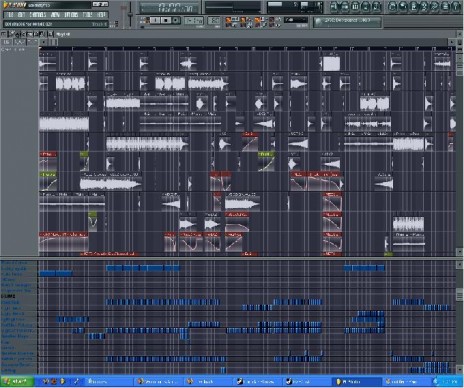Show the mixer via fifth shortcut icon
This screenshot has width=464, height=388.
pyautogui.click(x=377, y=6)
